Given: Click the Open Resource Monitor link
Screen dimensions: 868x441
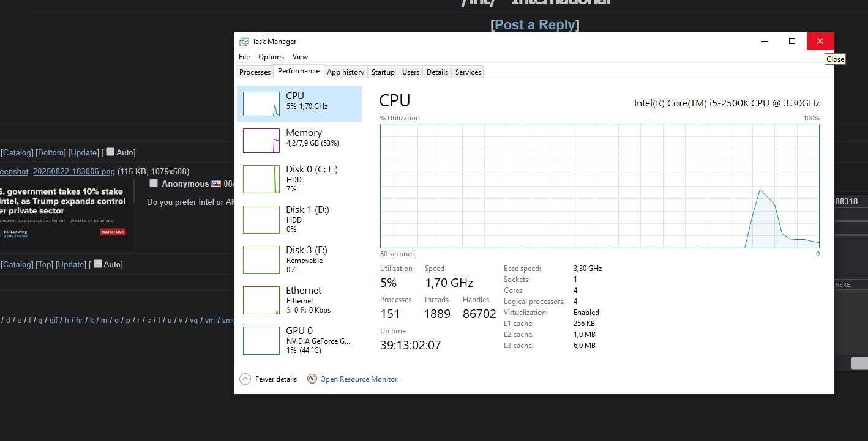Looking at the screenshot, I should 359,379.
